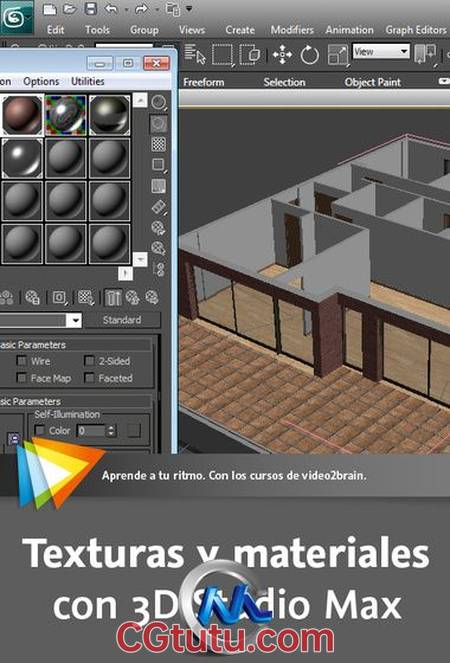
Task: Open the Material Editor Options icon
Action: click(159, 228)
